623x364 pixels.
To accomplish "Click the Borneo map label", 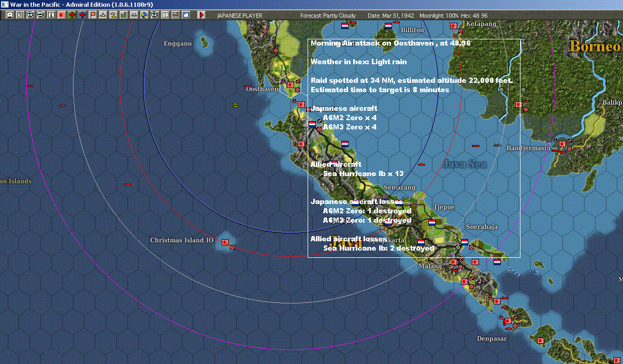I will click(x=595, y=46).
